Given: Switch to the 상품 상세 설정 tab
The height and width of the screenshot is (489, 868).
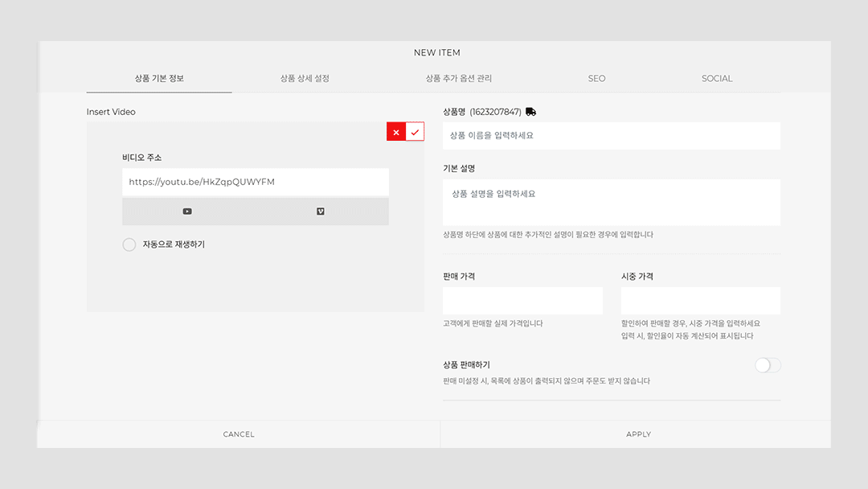Looking at the screenshot, I should (x=305, y=79).
